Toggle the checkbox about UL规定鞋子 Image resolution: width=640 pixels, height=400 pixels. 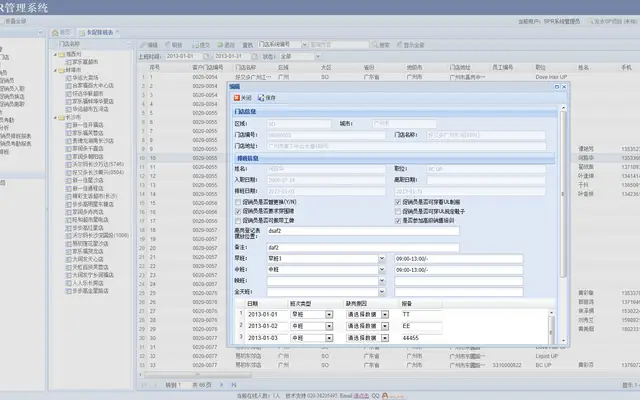pos(398,211)
